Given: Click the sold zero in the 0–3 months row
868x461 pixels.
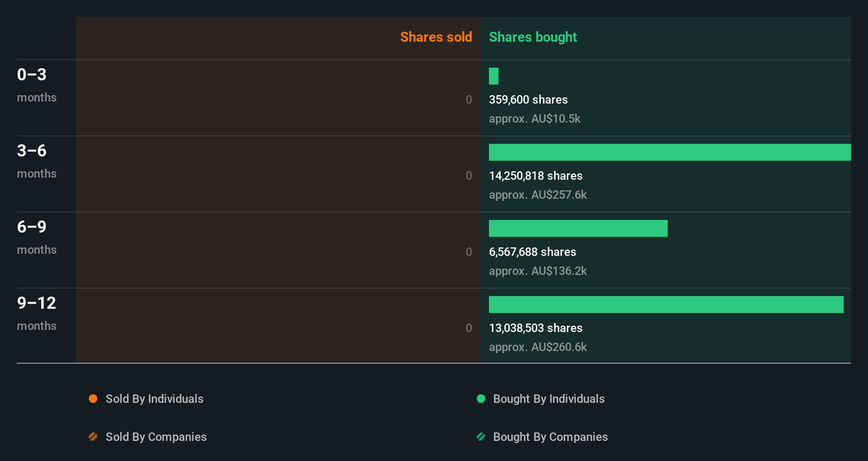Looking at the screenshot, I should pos(469,99).
